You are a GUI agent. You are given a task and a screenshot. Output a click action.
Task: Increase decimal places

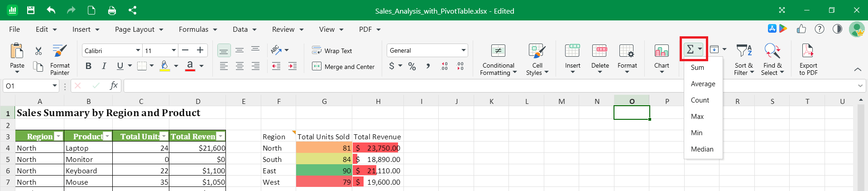tap(444, 66)
